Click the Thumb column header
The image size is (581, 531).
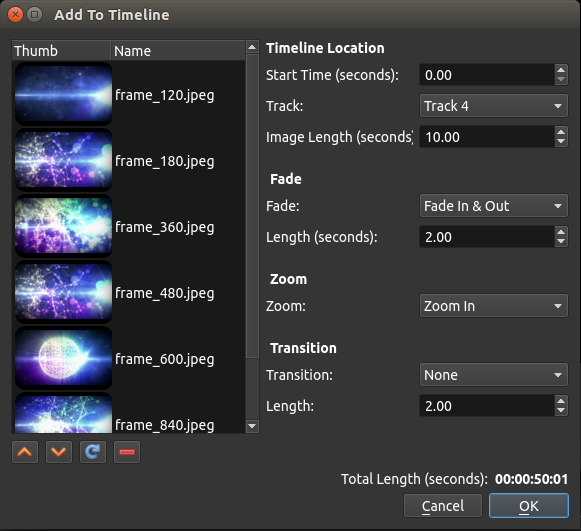[61, 51]
